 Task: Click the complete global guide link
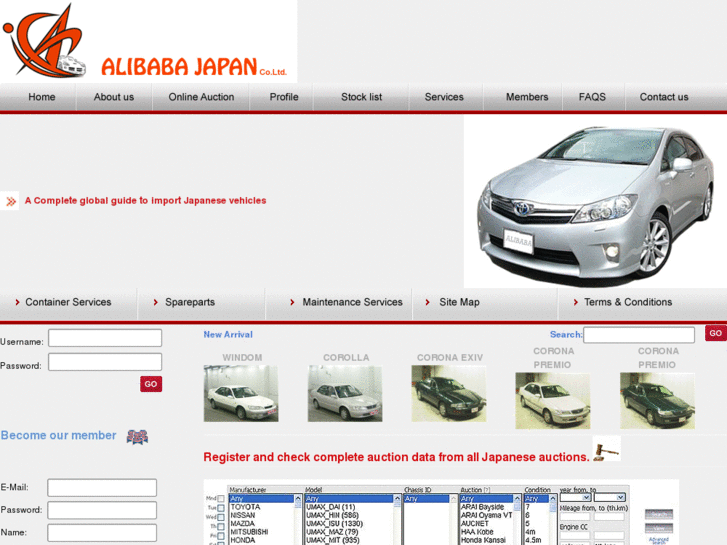coord(145,201)
